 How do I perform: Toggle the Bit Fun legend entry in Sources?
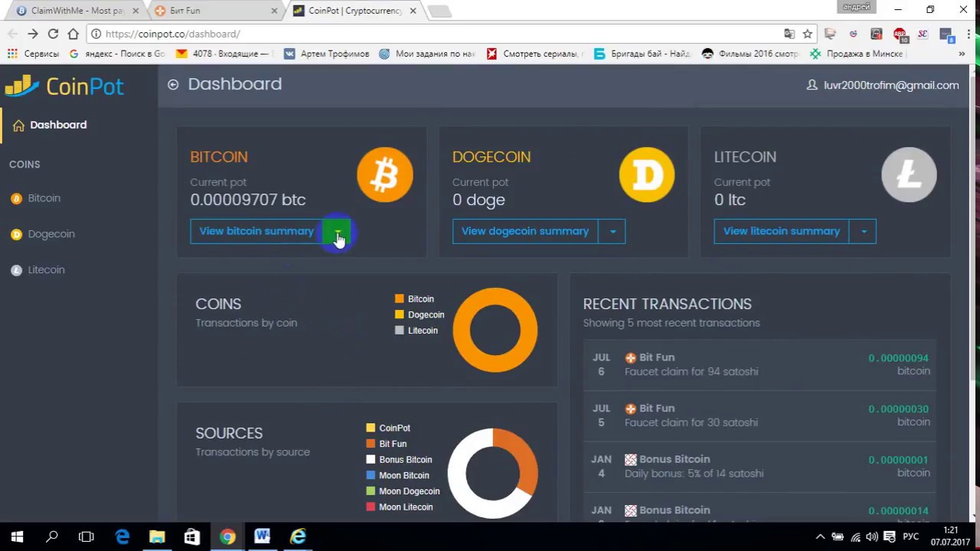point(387,444)
